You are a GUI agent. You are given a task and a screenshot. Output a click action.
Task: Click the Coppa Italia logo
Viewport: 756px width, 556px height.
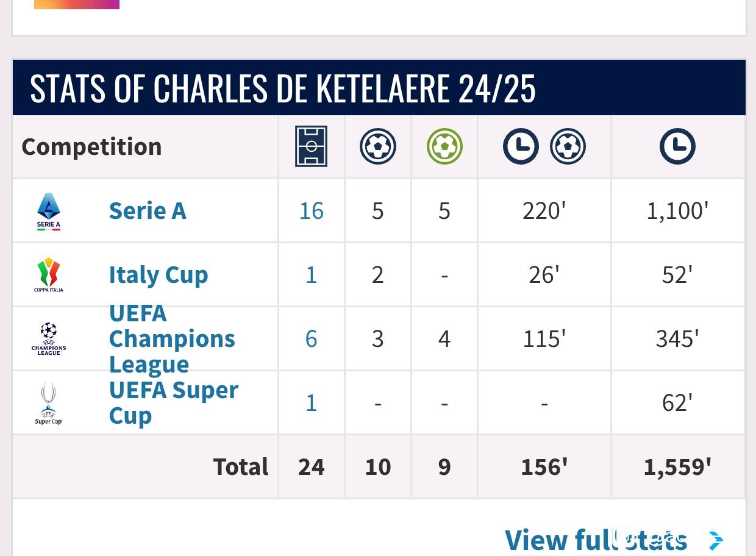(x=49, y=275)
